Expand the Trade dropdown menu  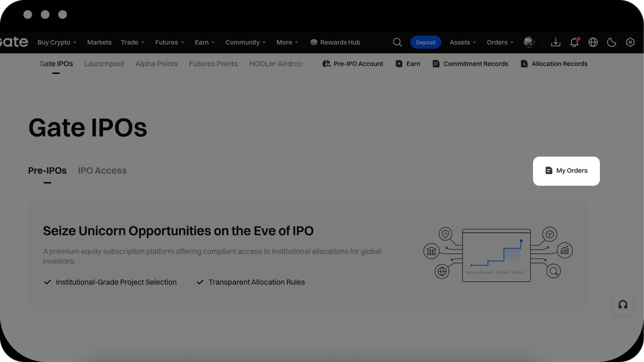pos(133,42)
